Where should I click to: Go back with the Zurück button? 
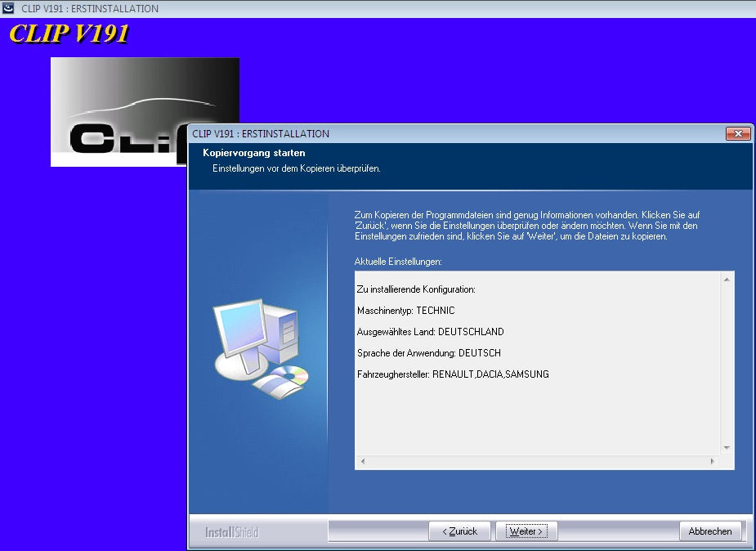459,531
